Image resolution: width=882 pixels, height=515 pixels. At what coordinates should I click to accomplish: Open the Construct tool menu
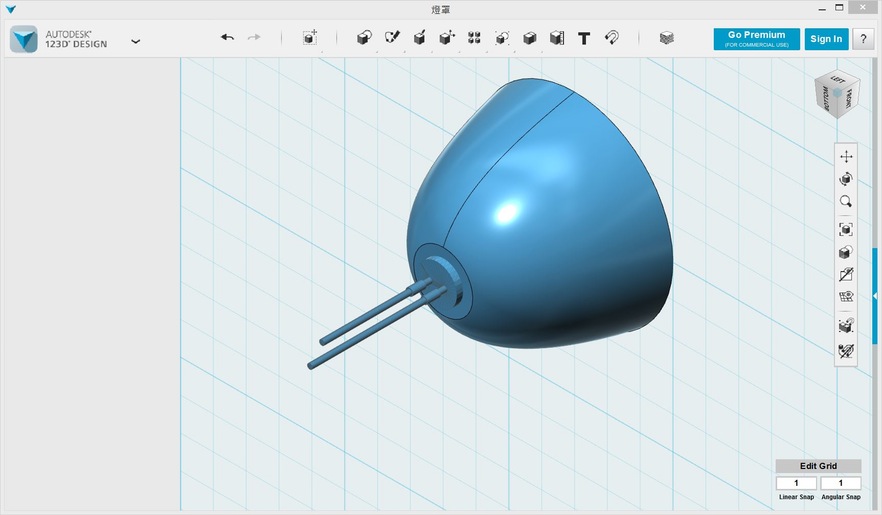click(419, 38)
